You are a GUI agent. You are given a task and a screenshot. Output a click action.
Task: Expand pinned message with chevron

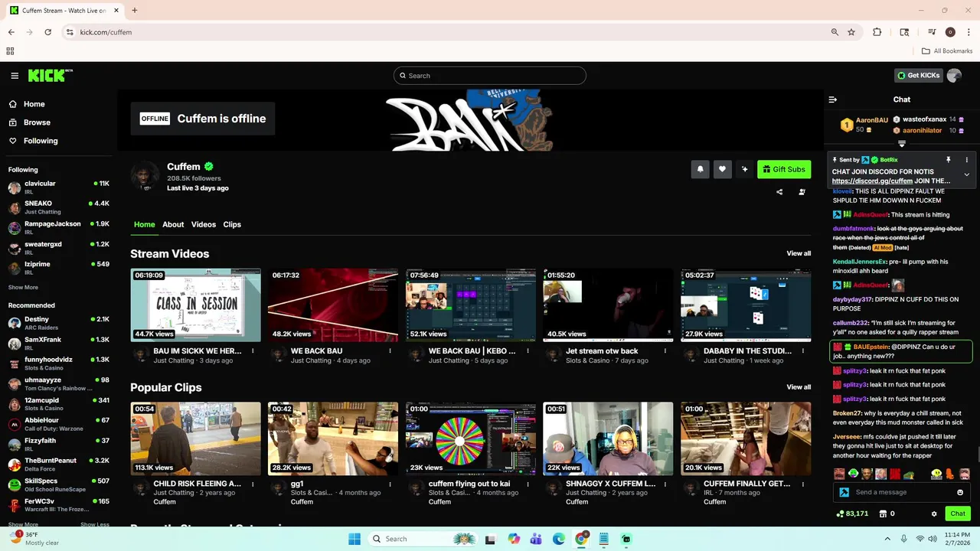(x=966, y=174)
